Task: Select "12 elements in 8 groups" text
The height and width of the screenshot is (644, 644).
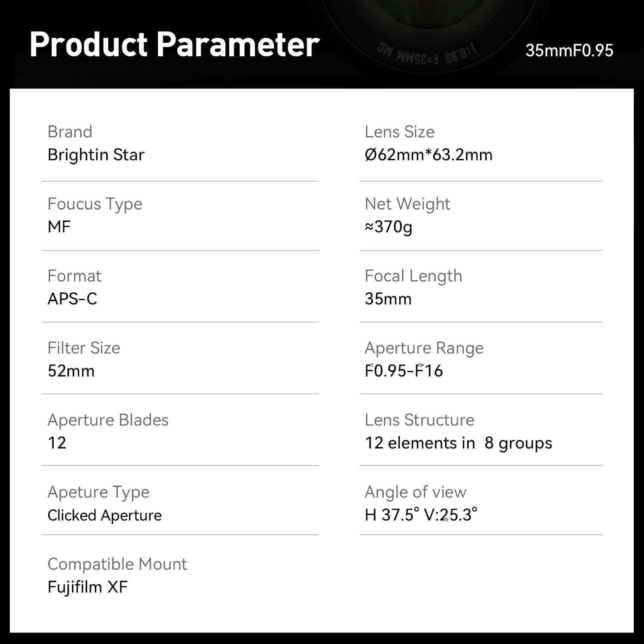Action: [x=458, y=443]
